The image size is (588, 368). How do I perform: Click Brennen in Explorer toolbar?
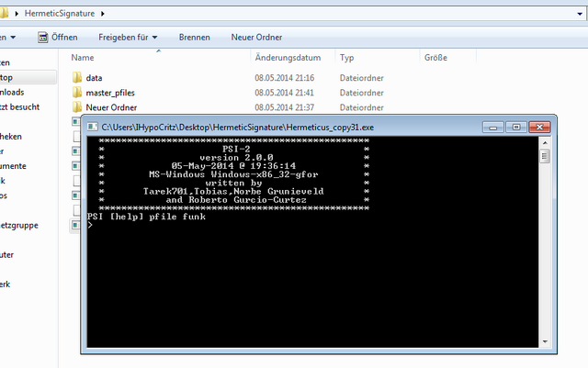(x=194, y=37)
